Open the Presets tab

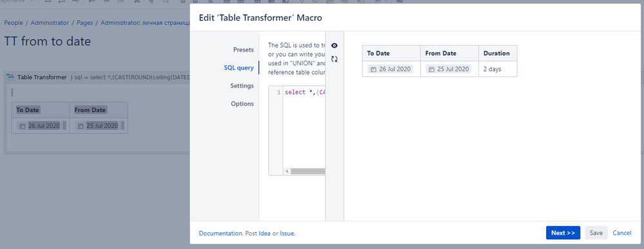pyautogui.click(x=244, y=50)
